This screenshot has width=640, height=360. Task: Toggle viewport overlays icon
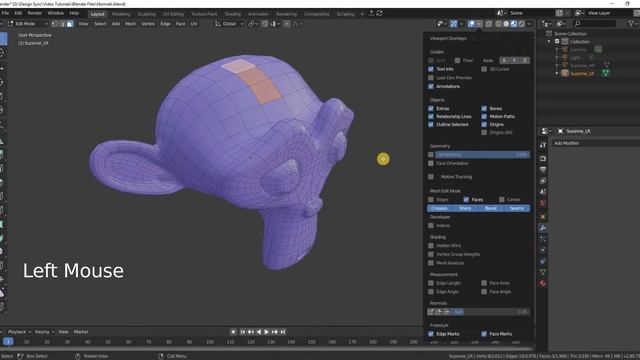[471, 24]
